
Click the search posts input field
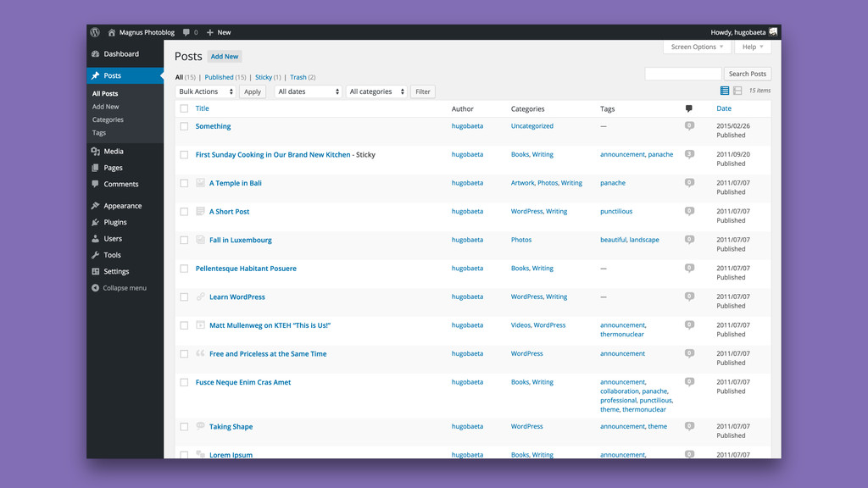point(683,74)
